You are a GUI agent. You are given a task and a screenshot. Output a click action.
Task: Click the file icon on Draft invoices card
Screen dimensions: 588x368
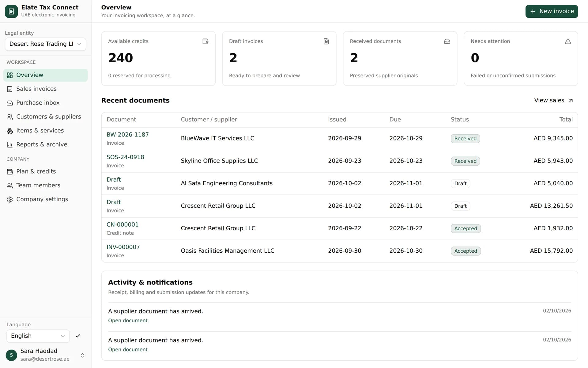(x=326, y=41)
